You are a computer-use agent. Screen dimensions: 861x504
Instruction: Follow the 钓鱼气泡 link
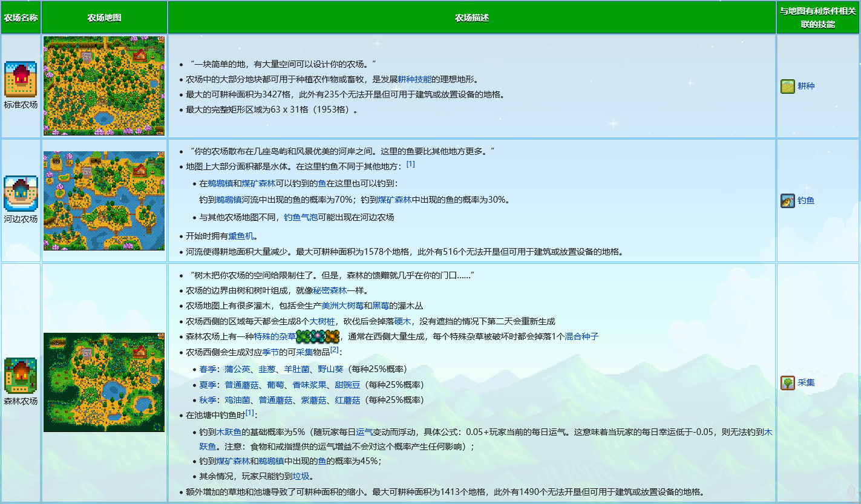pos(301,217)
